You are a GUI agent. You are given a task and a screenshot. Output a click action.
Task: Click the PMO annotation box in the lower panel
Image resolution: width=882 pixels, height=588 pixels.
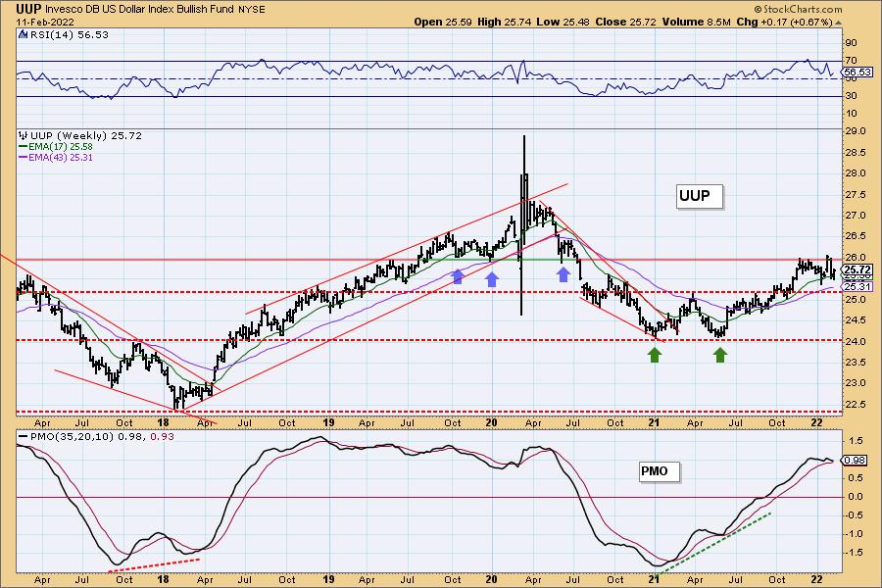coord(659,471)
